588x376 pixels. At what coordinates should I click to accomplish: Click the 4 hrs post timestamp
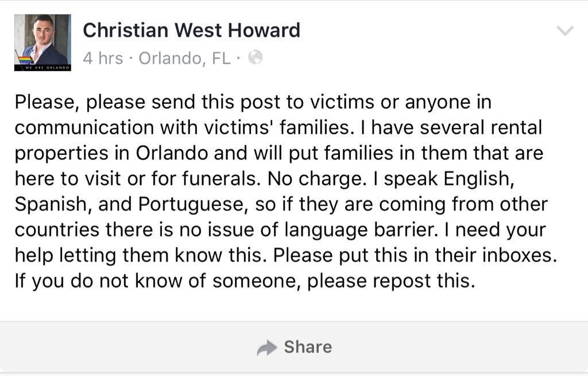pyautogui.click(x=103, y=58)
